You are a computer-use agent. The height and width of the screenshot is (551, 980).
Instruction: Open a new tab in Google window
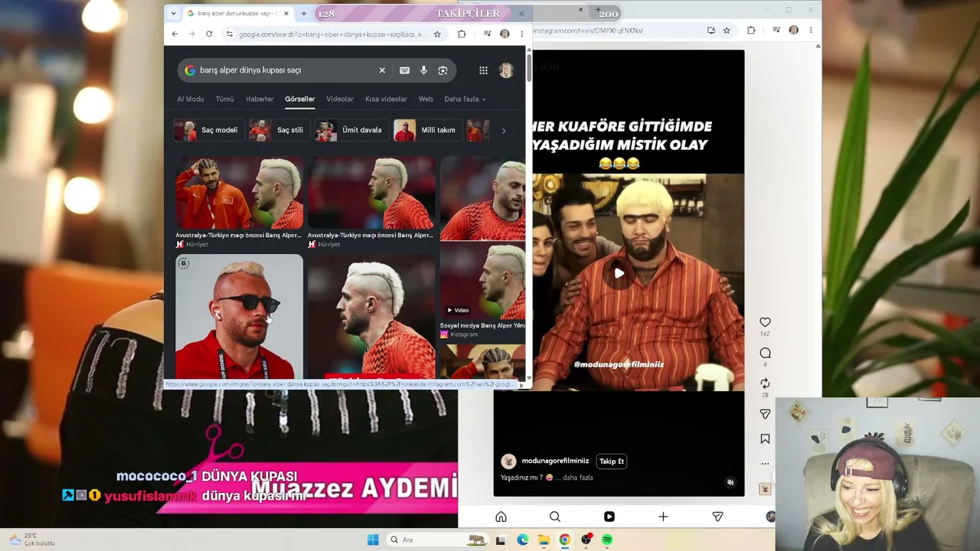click(303, 13)
